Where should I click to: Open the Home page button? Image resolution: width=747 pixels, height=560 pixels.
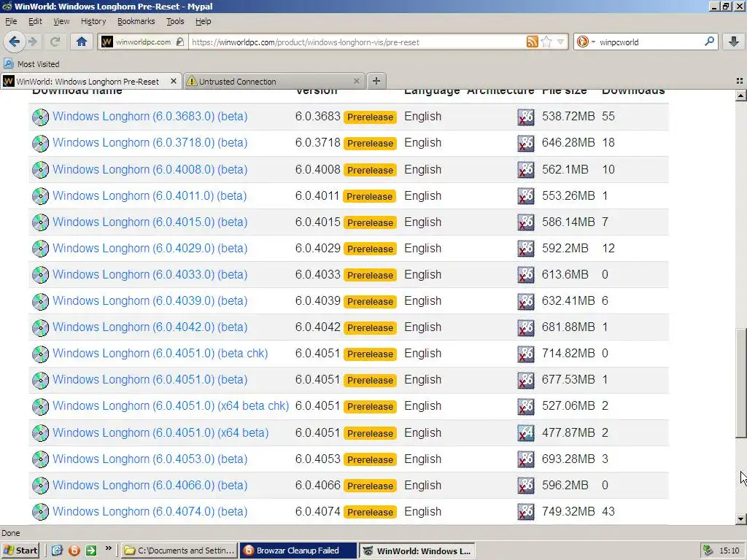coord(82,42)
